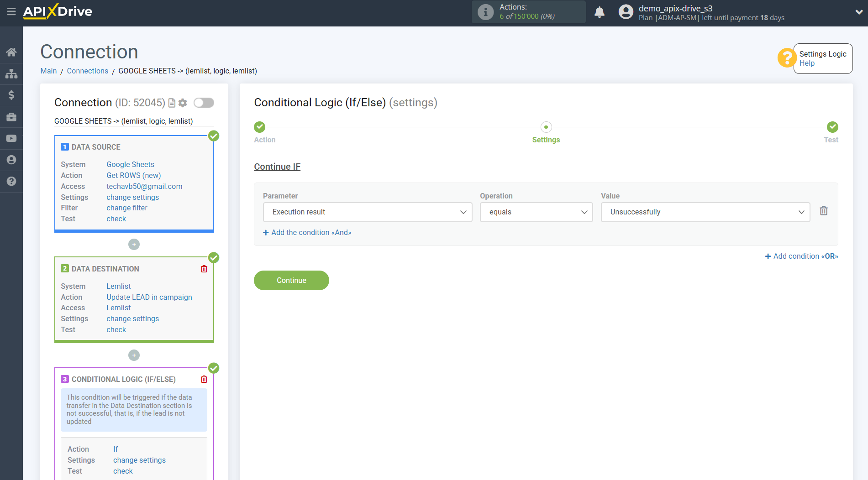Add a block after Data Destination

click(134, 355)
